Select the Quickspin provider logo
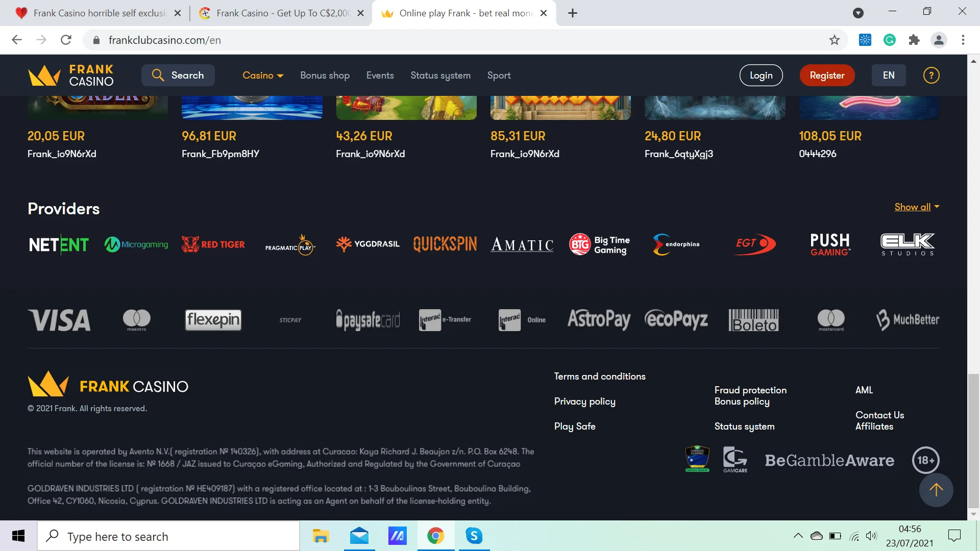 tap(445, 244)
